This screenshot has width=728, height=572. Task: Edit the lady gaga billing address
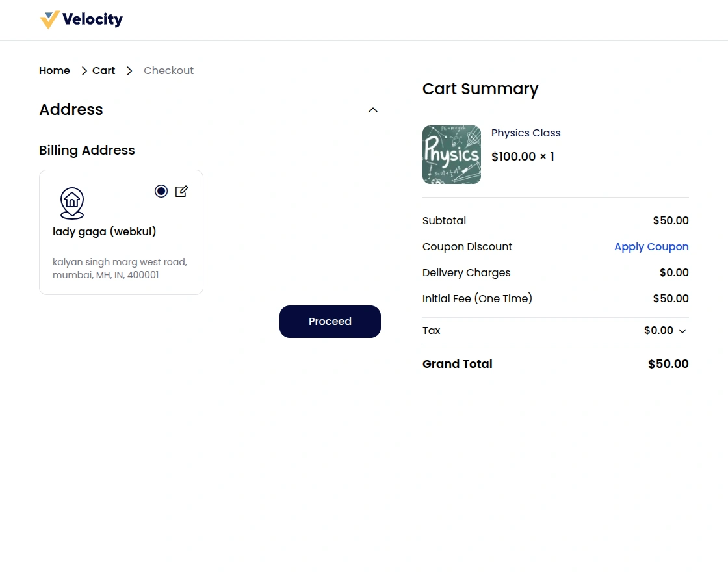[x=181, y=191]
